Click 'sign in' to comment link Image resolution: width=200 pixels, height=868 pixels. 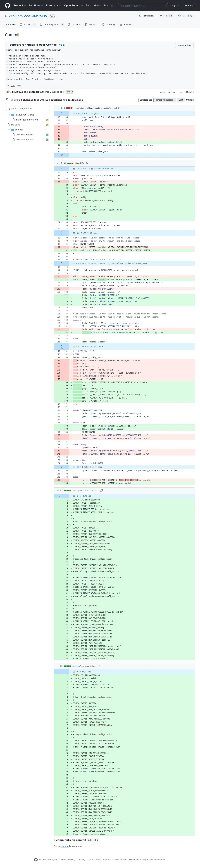pos(65,846)
